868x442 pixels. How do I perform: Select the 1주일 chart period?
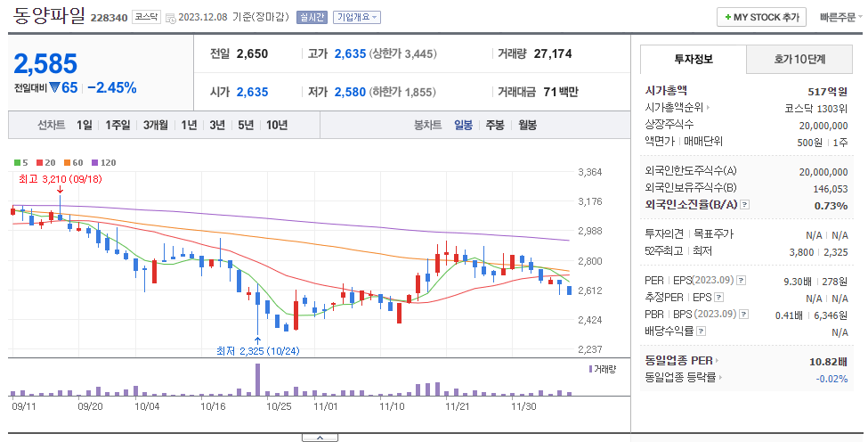tap(118, 125)
